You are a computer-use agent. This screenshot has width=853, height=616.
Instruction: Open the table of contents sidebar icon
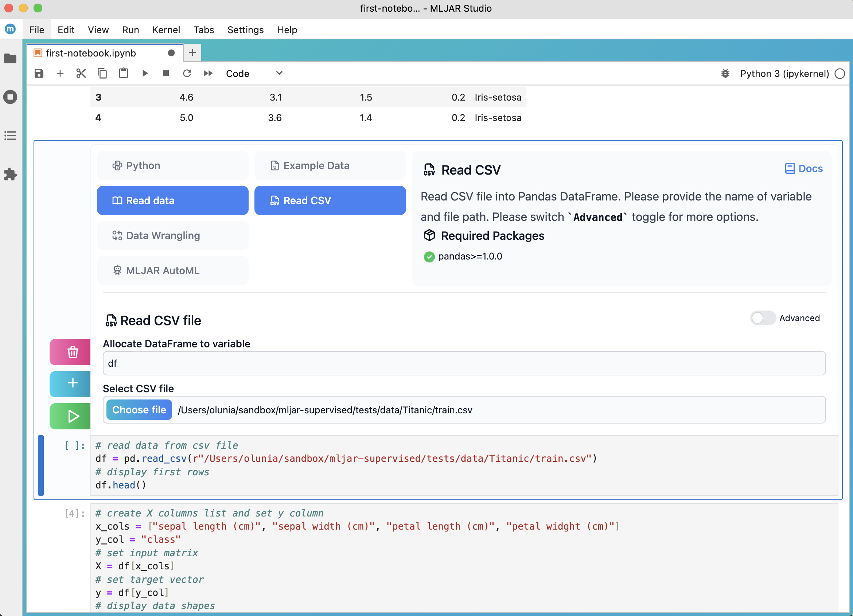click(10, 135)
